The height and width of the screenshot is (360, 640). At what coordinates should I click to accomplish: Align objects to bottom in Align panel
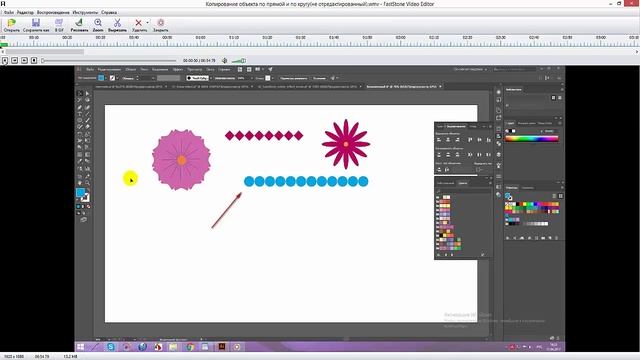click(x=488, y=140)
